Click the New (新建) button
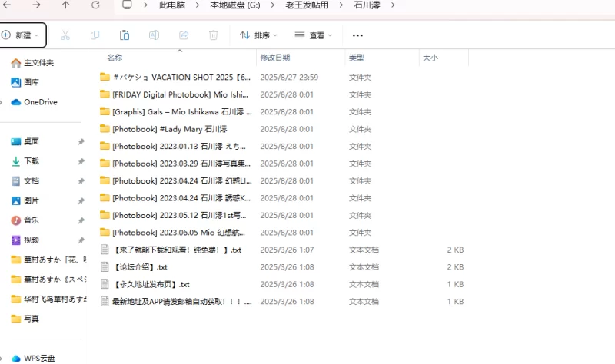Screen dimensions: 615x364 point(23,35)
